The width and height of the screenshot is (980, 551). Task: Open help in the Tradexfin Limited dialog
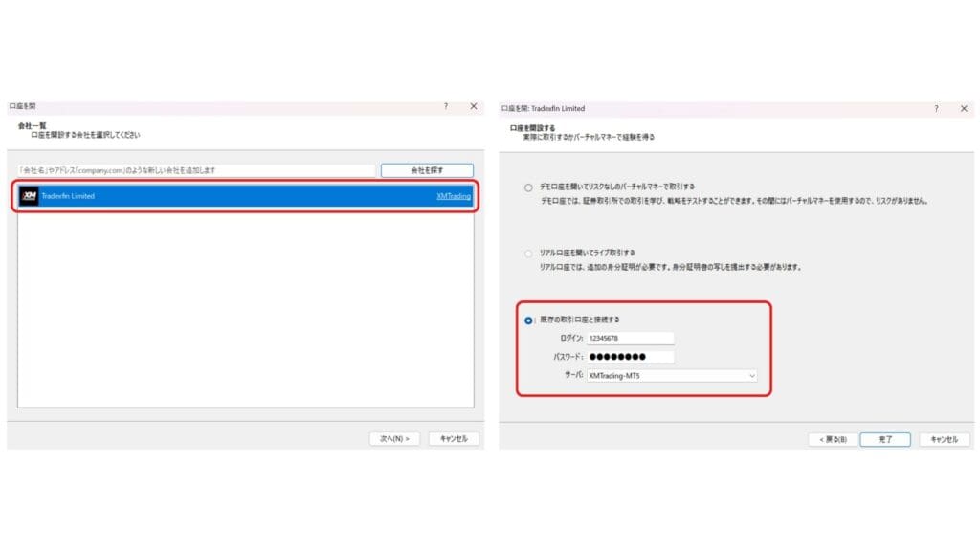[x=936, y=109]
